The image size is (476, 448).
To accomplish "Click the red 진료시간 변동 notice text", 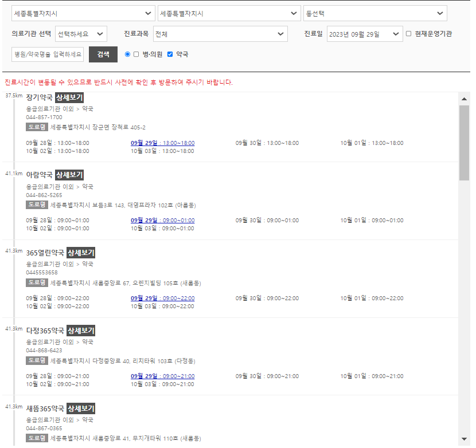I will 119,82.
